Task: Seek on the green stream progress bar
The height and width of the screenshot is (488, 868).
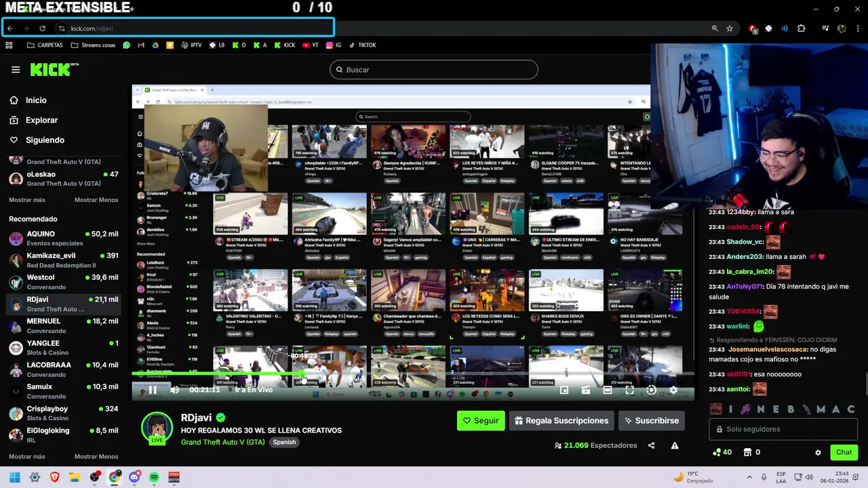Action: click(x=218, y=373)
